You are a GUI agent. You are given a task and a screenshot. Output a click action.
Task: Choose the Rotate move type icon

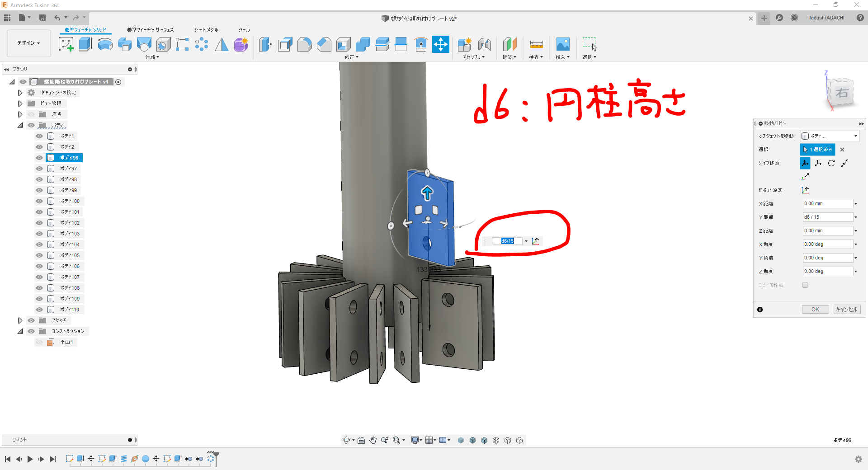click(831, 163)
